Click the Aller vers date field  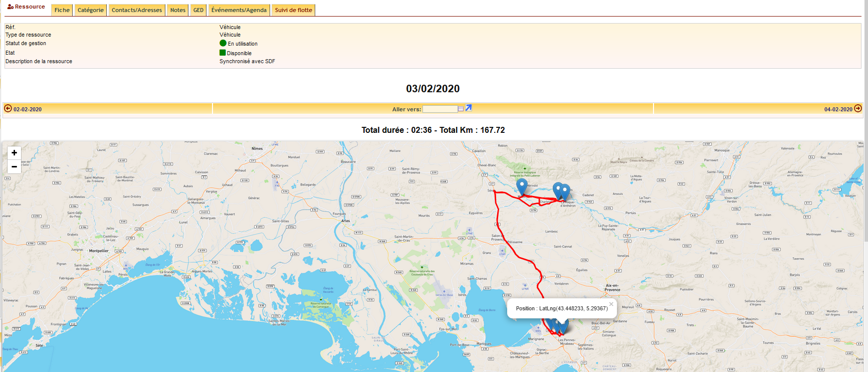pyautogui.click(x=440, y=109)
